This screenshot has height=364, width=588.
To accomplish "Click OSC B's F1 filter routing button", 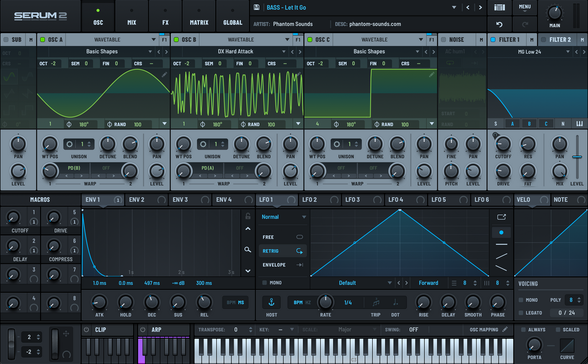I will [298, 40].
